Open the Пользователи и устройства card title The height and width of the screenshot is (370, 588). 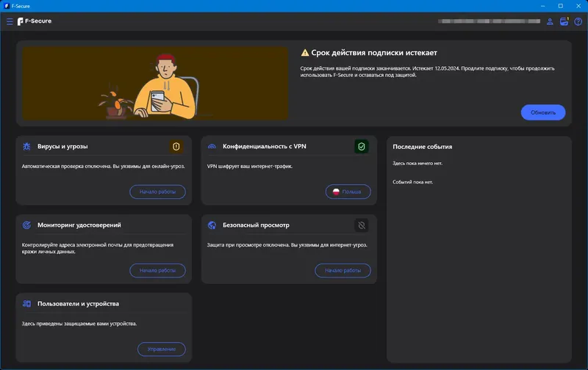[x=78, y=304]
